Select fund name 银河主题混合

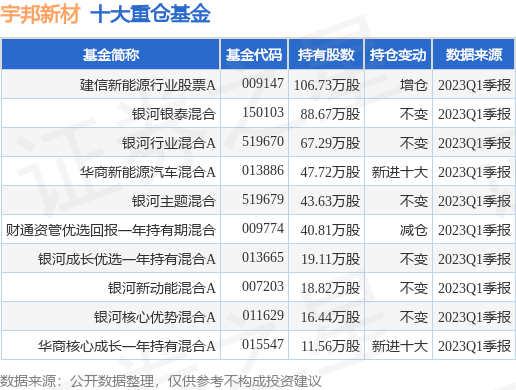pyautogui.click(x=174, y=201)
